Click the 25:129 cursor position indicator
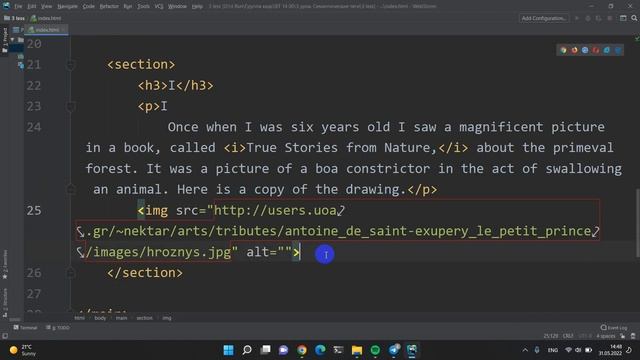The width and height of the screenshot is (640, 360). click(x=551, y=336)
